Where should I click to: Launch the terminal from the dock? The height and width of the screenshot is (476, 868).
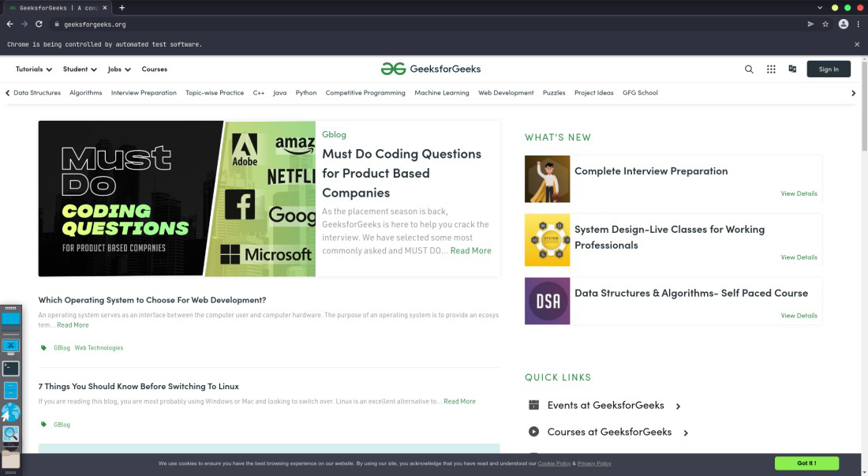point(11,368)
